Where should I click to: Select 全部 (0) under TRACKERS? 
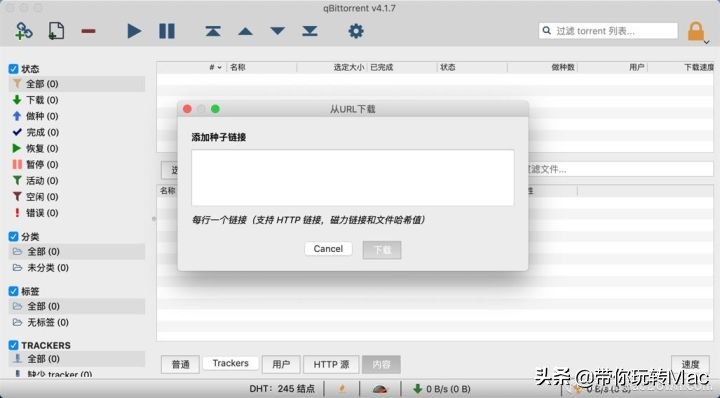(x=77, y=359)
